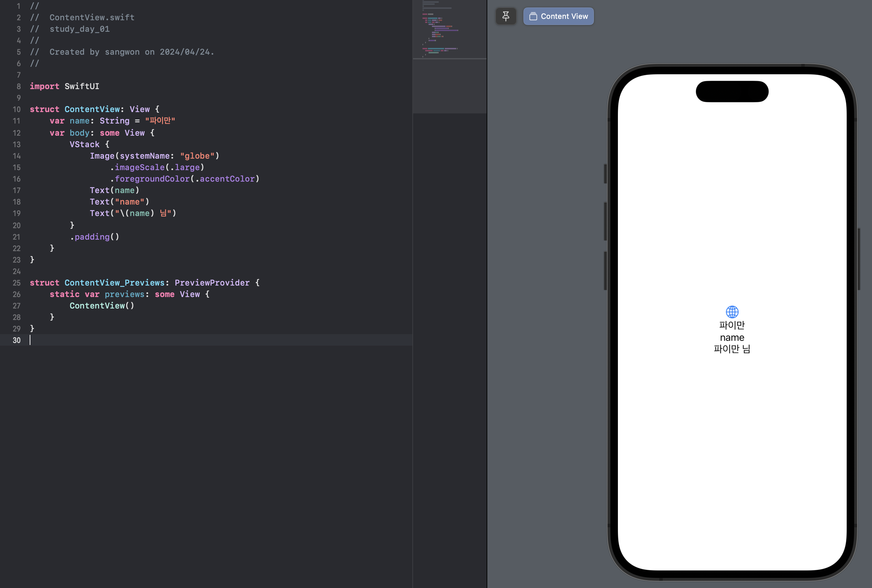The height and width of the screenshot is (588, 872).
Task: Click the globe icon in the preview
Action: 732,312
